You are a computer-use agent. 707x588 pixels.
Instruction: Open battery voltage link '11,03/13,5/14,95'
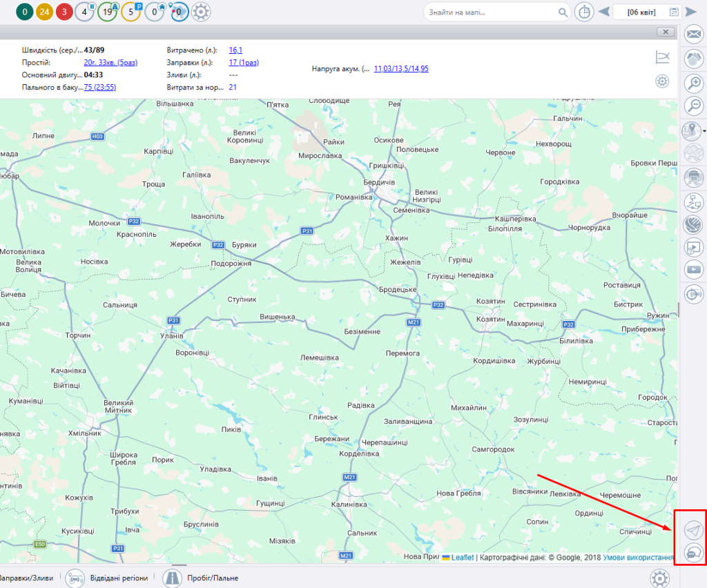tap(401, 69)
